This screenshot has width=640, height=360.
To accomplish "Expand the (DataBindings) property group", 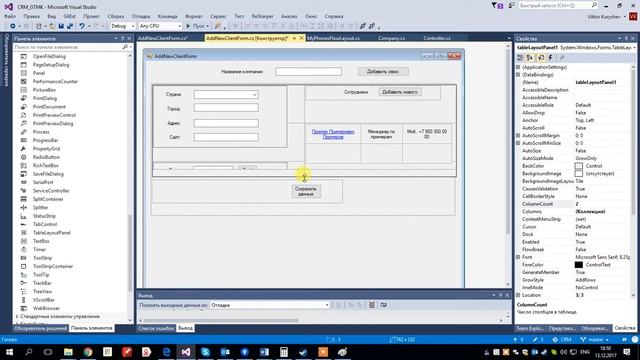I will click(x=518, y=75).
